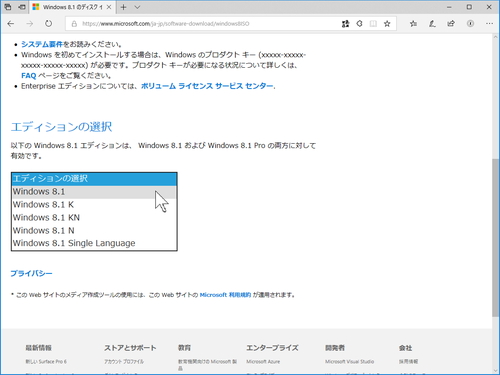Open a new tab with plus icon
The width and height of the screenshot is (500, 375).
tap(123, 7)
